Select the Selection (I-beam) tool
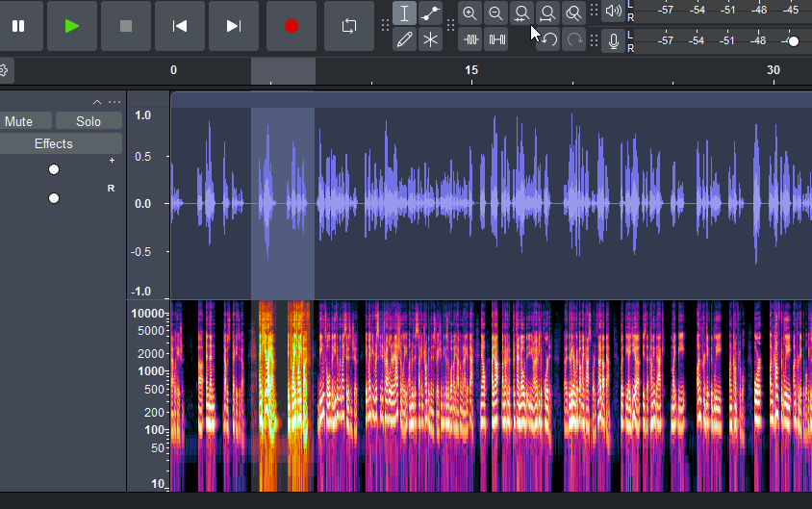Image resolution: width=812 pixels, height=509 pixels. (x=404, y=13)
